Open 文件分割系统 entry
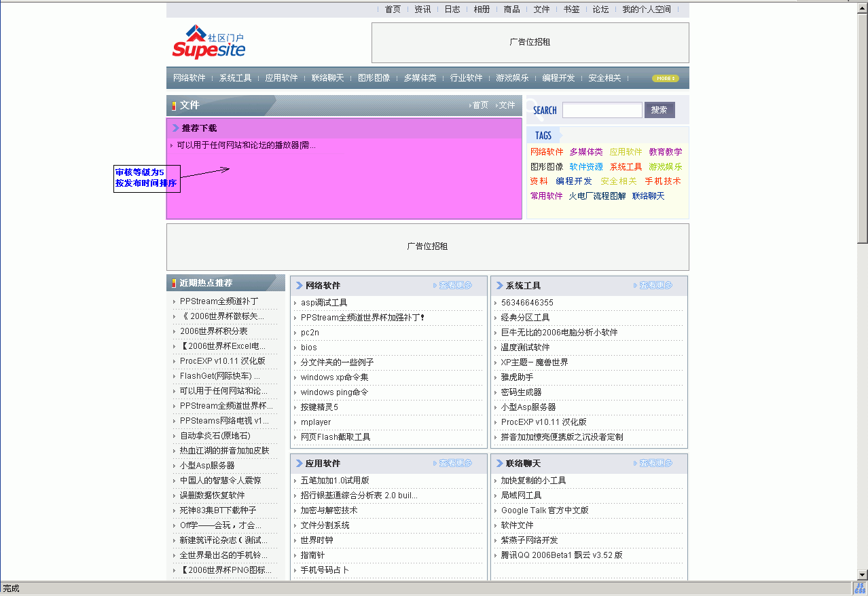Screen dimensions: 868x596 [x=325, y=525]
